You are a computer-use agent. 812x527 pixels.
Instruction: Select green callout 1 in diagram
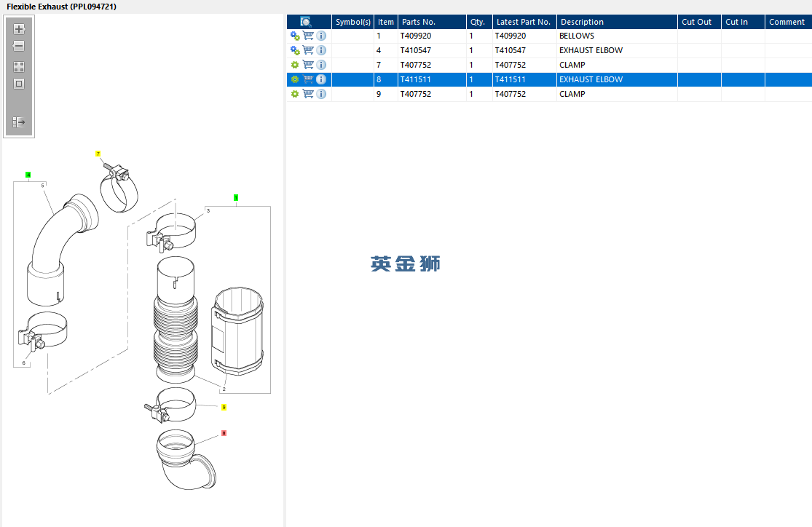coord(236,198)
